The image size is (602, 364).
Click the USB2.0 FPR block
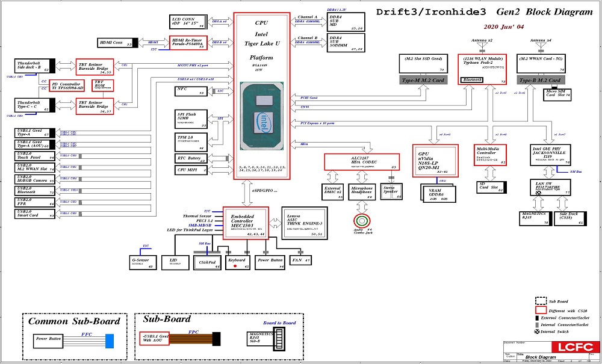point(35,202)
